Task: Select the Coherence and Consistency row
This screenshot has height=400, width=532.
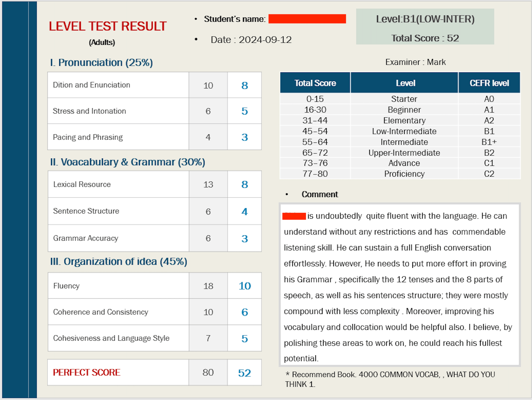Action: [155, 312]
